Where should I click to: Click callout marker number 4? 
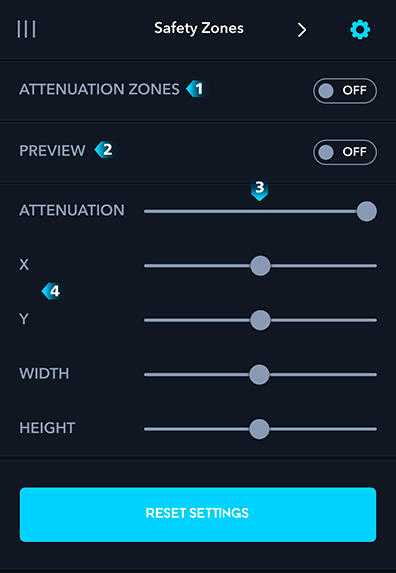click(51, 291)
